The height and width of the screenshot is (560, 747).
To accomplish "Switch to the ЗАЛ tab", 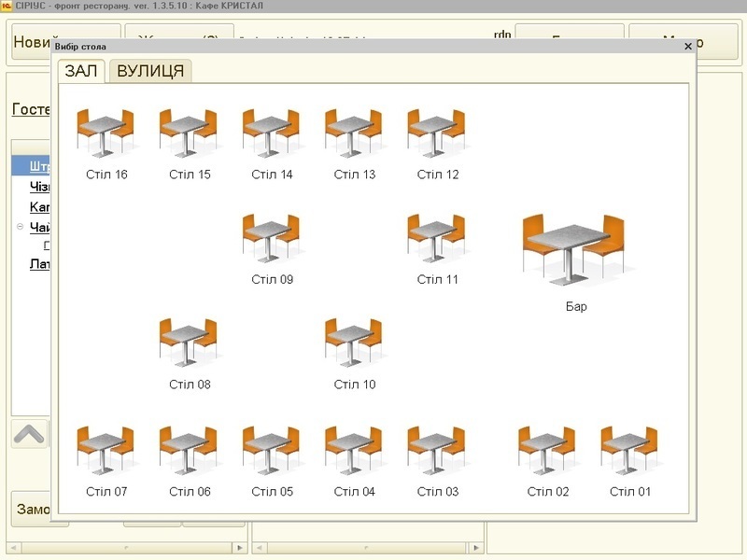I will 80,71.
